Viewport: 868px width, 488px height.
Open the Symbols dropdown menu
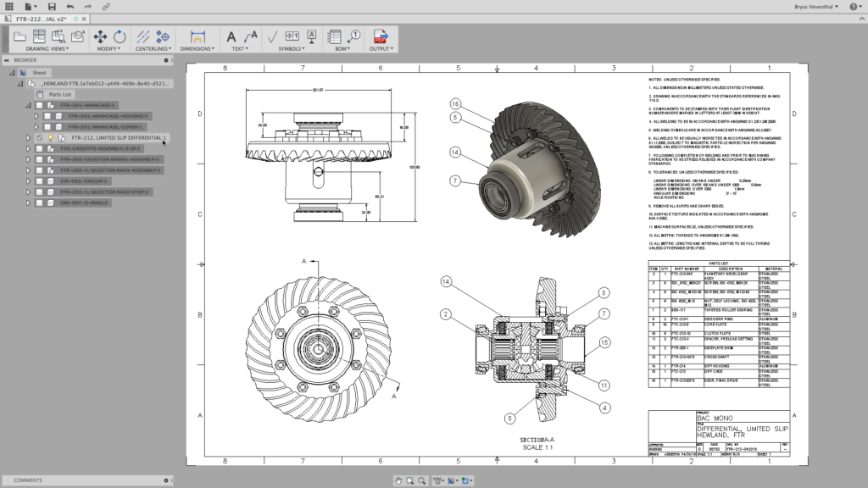[x=292, y=48]
